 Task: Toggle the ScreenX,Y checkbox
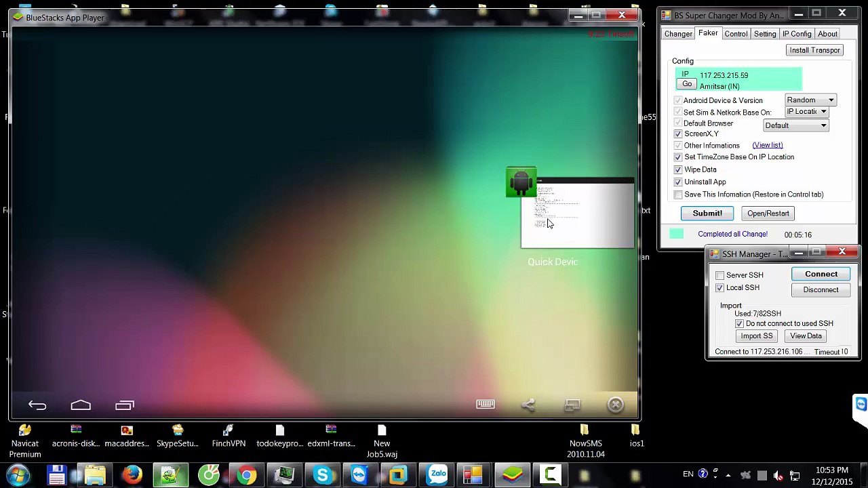(678, 134)
